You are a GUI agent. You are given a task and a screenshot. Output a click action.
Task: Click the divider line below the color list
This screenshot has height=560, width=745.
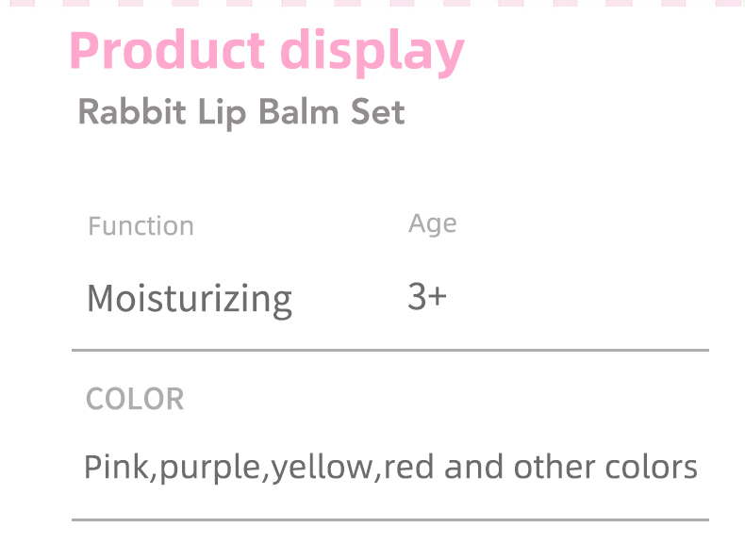pyautogui.click(x=389, y=519)
